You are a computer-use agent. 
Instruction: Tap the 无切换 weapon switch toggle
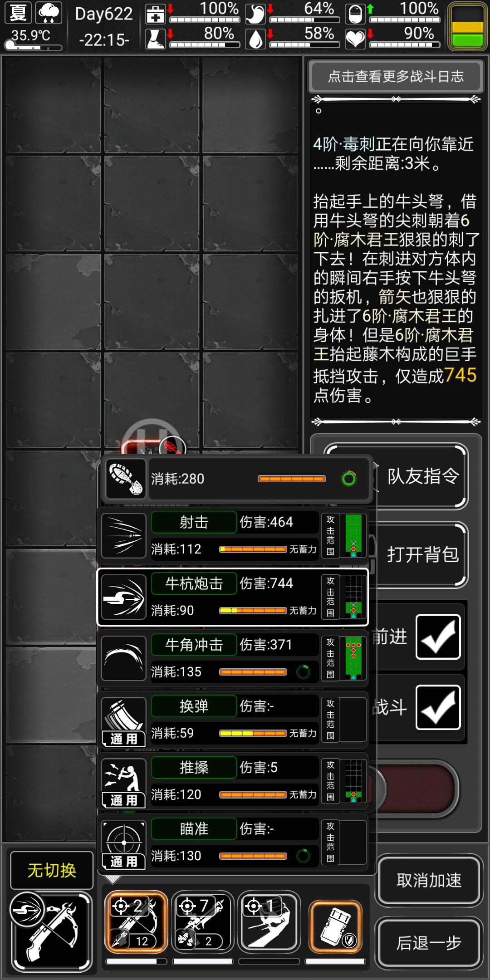coord(51,870)
